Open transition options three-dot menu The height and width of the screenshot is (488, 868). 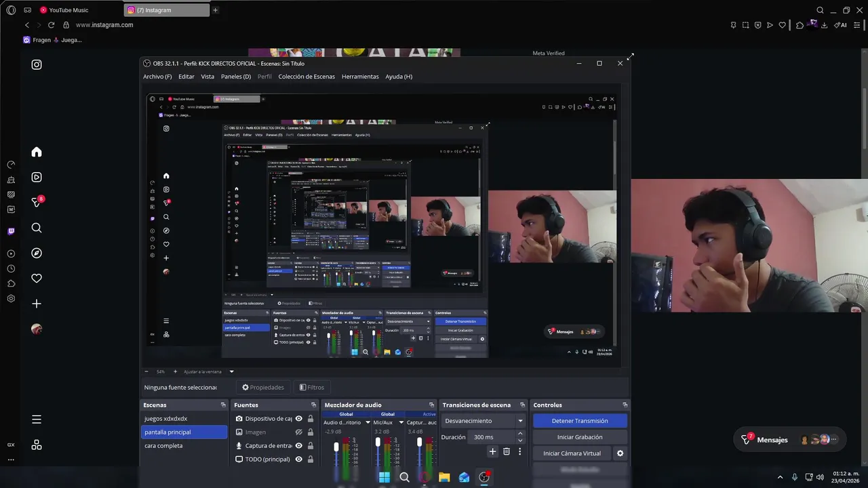point(520,451)
